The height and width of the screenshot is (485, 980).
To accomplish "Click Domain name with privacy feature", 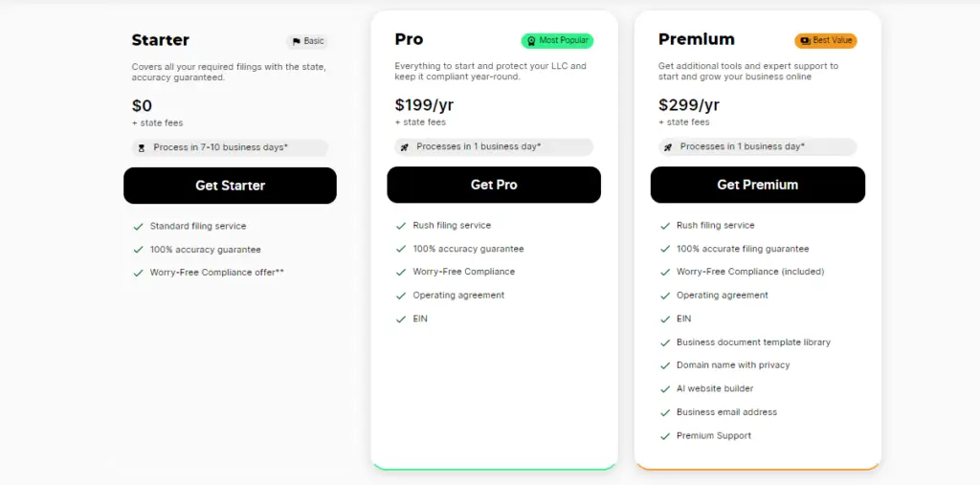I will [x=733, y=365].
